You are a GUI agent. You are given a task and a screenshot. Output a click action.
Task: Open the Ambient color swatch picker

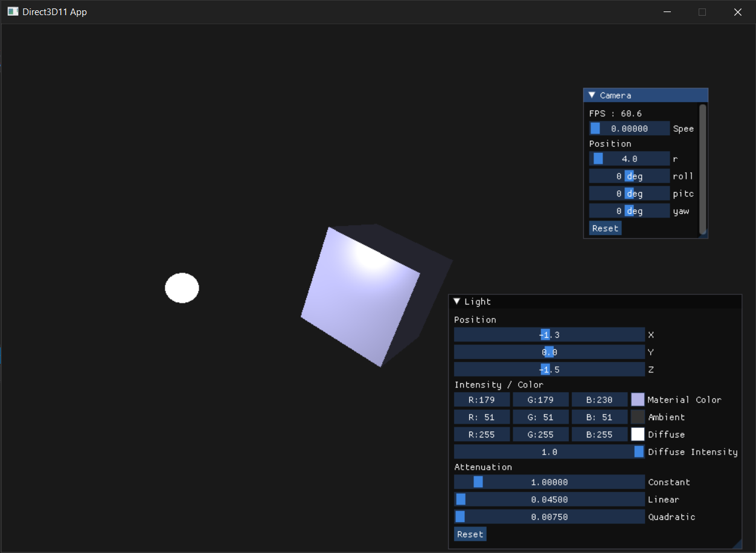point(638,417)
